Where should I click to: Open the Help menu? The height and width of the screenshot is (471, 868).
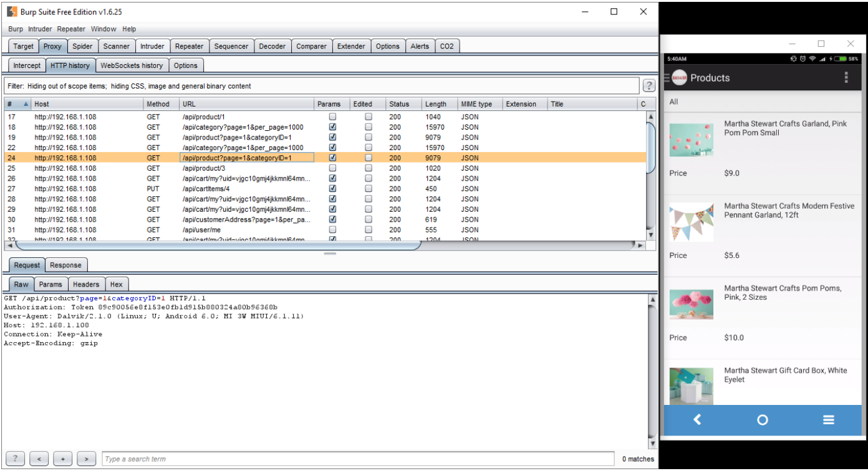point(129,29)
